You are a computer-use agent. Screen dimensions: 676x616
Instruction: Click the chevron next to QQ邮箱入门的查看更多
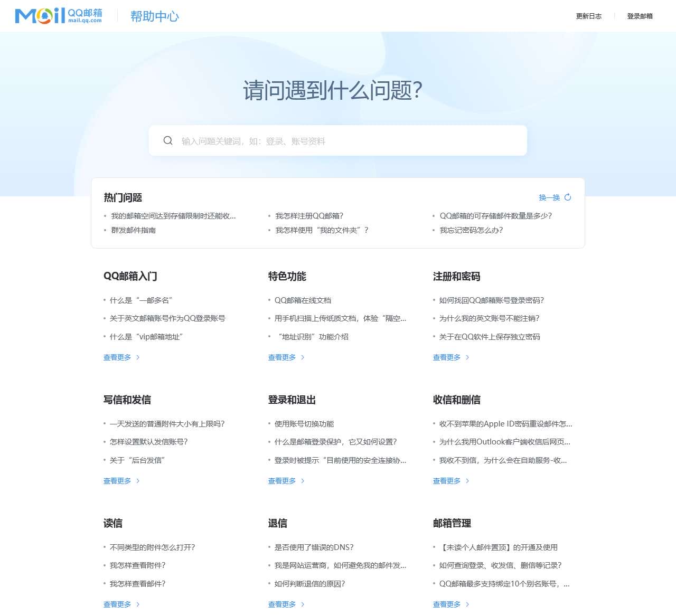pos(137,357)
